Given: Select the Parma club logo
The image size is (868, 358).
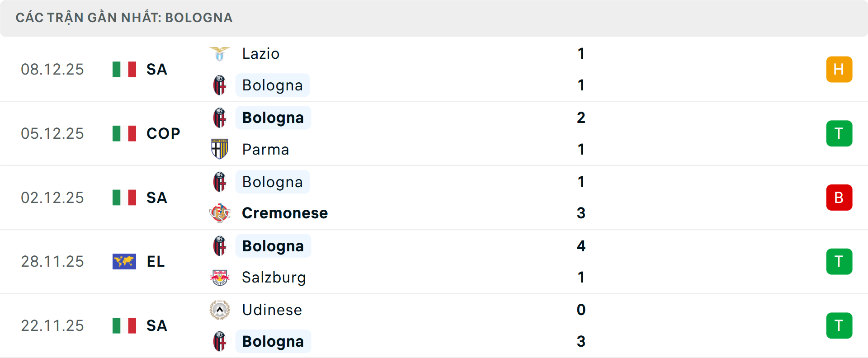Looking at the screenshot, I should coord(220,149).
